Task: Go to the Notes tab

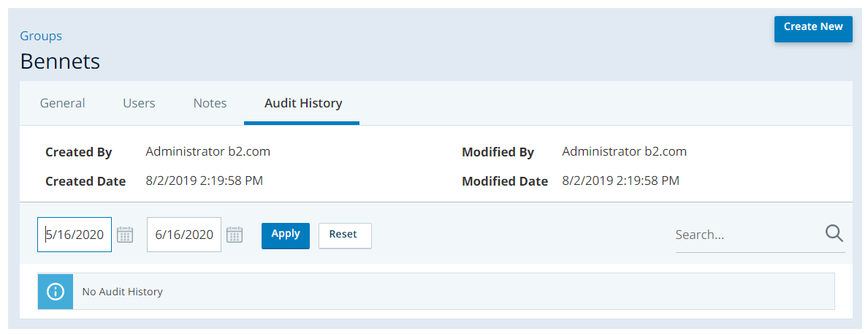Action: [210, 103]
